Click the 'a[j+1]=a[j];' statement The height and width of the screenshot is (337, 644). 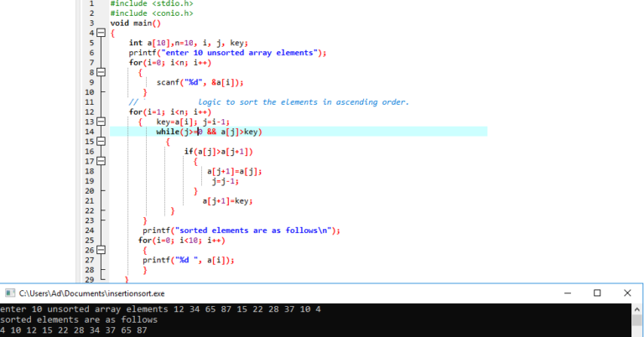click(235, 171)
